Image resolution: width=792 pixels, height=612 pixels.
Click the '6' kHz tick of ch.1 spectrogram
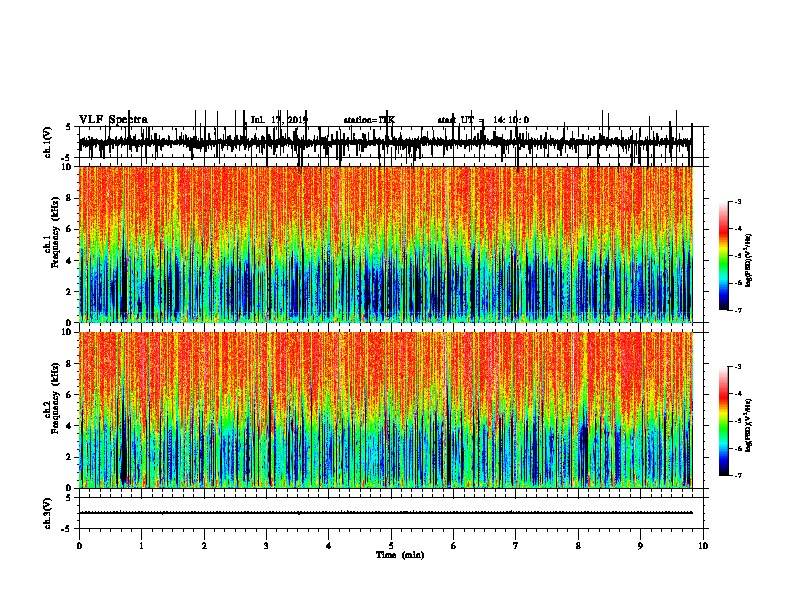pos(69,229)
